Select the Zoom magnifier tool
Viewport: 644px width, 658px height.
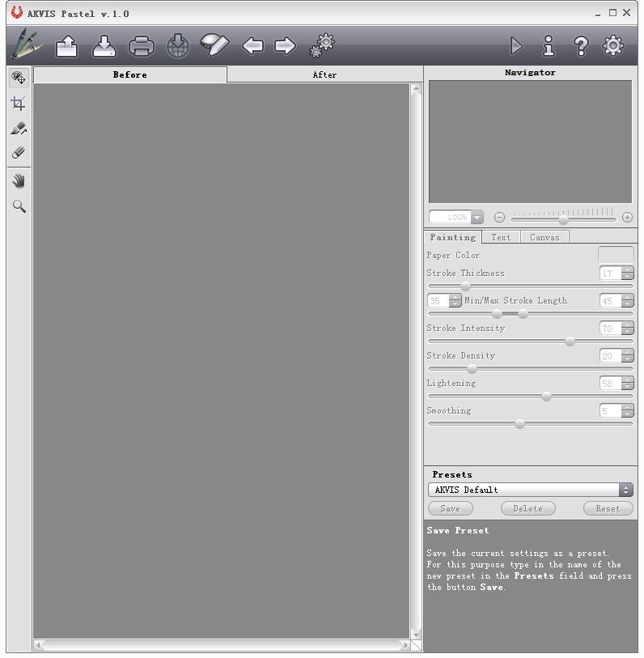click(x=19, y=206)
